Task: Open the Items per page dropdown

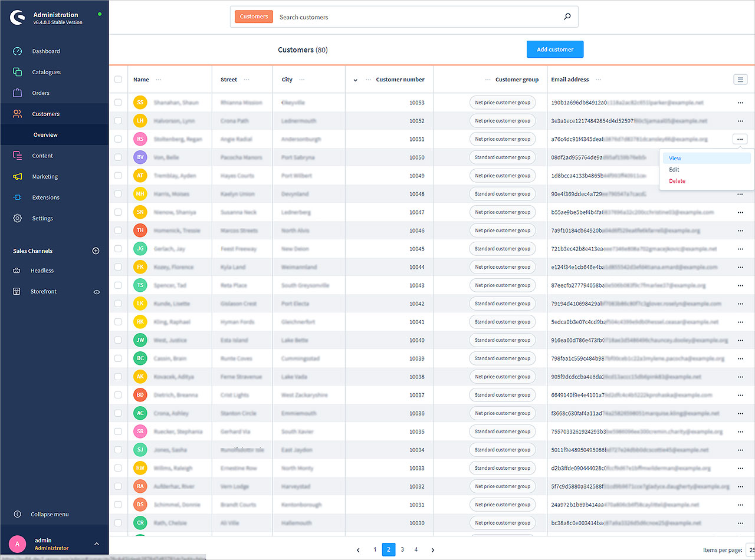Action: point(750,549)
